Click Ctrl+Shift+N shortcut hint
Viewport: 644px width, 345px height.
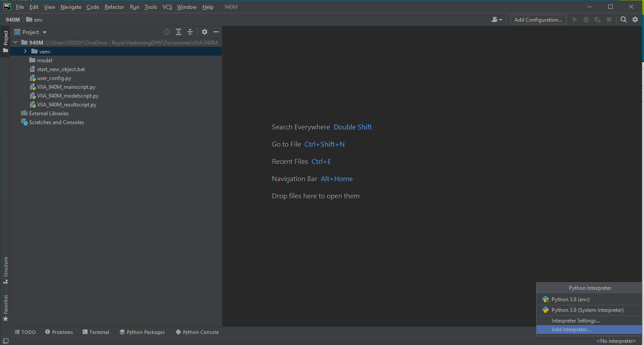coord(324,144)
